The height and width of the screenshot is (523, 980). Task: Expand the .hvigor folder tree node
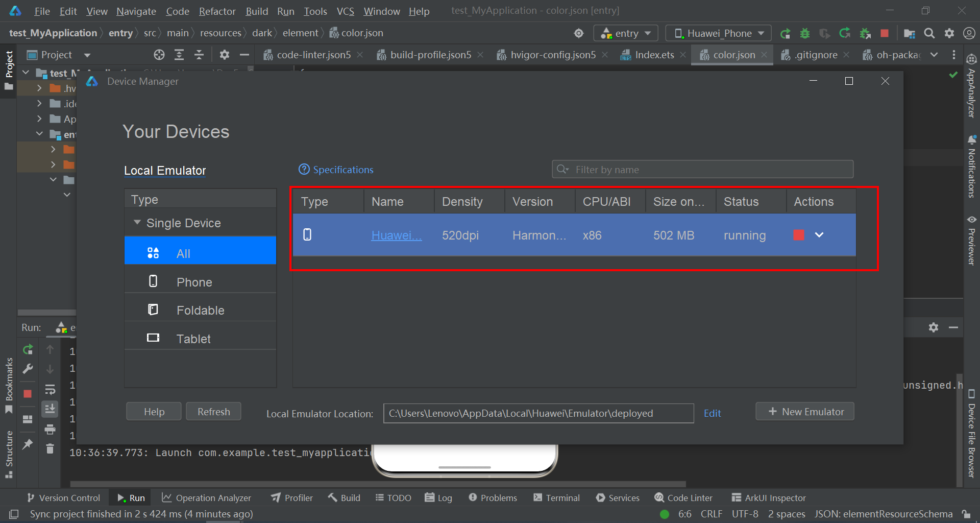click(x=39, y=88)
